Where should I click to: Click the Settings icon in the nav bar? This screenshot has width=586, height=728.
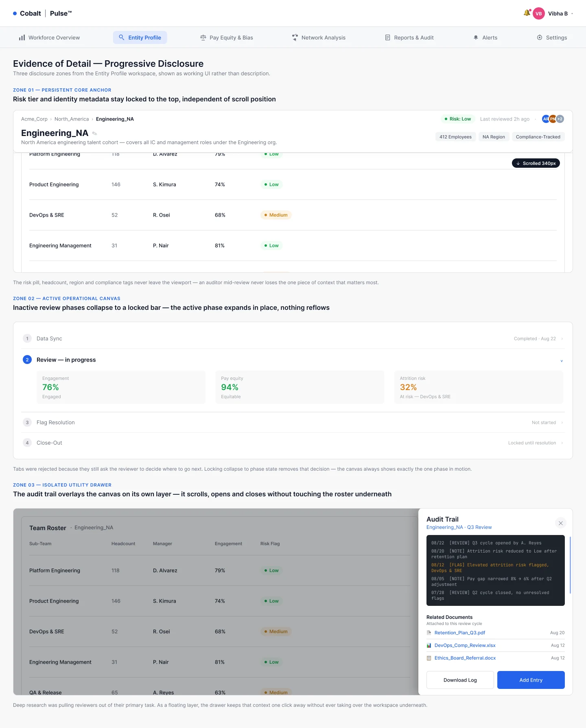pyautogui.click(x=540, y=37)
